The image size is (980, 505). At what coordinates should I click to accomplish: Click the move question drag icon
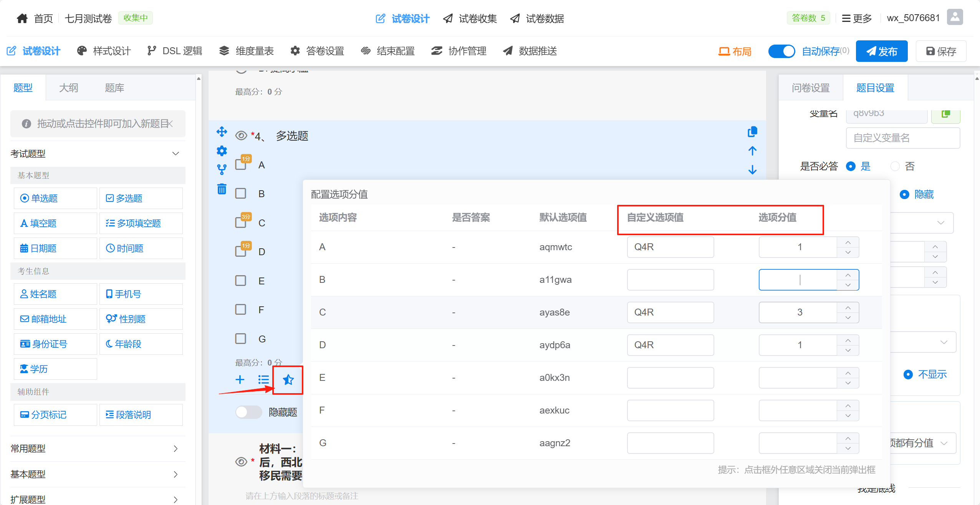[222, 132]
